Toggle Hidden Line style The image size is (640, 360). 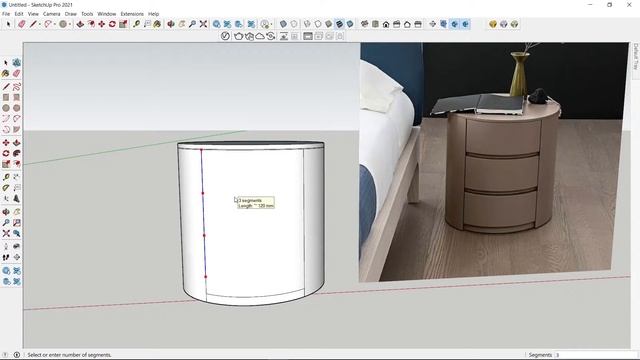318,24
